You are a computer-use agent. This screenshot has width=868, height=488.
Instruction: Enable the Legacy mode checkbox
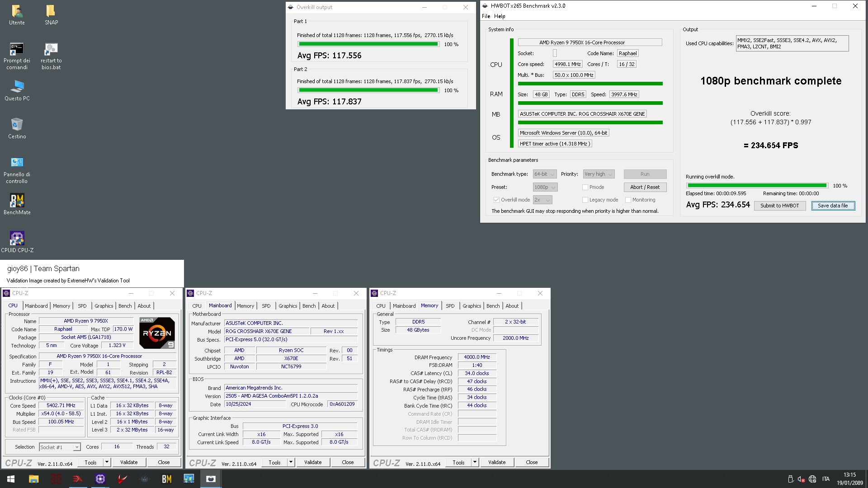click(585, 200)
